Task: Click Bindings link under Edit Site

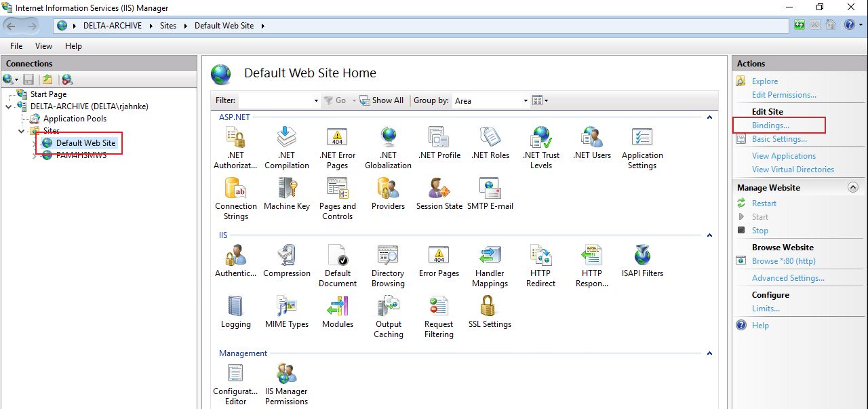Action: pyautogui.click(x=770, y=125)
